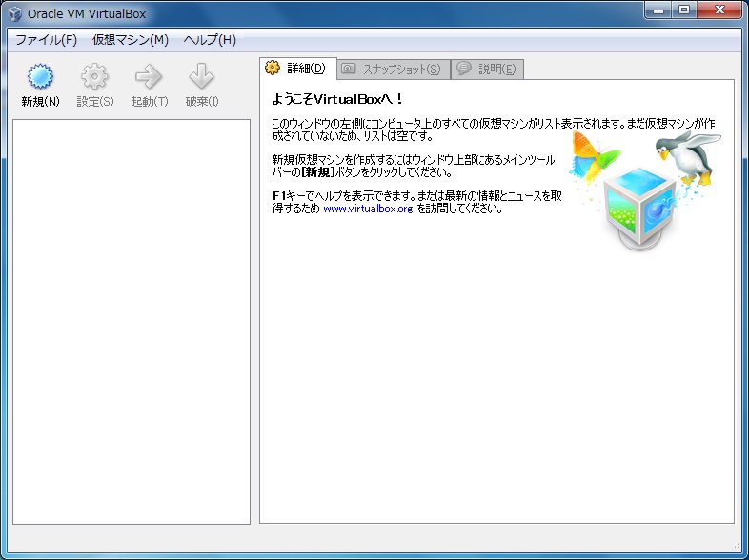Close the Oracle VM VirtualBox window
The height and width of the screenshot is (560, 749).
719,10
